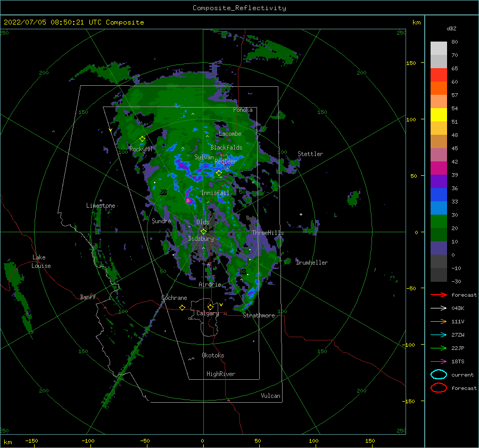Click the Lake Louise label

pyautogui.click(x=41, y=262)
